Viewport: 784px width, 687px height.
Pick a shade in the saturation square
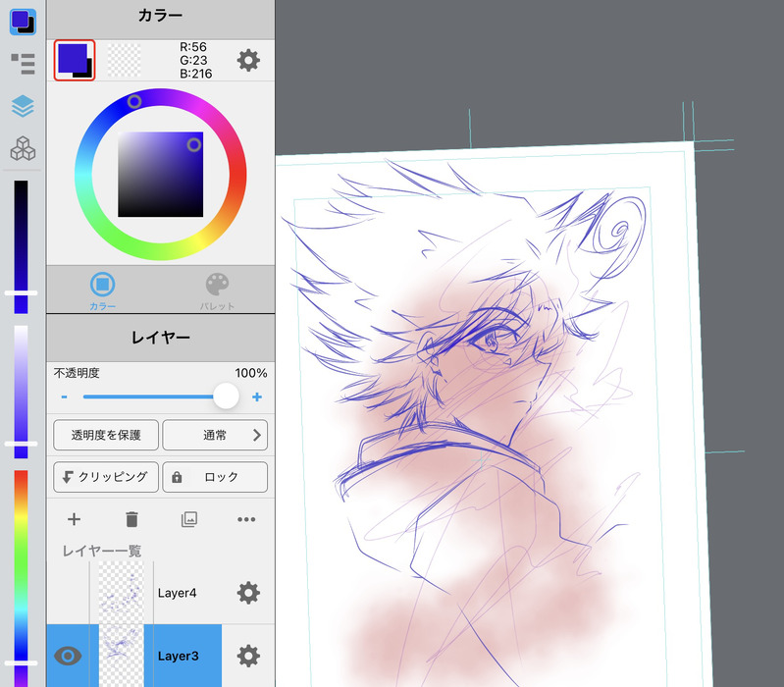[x=161, y=175]
